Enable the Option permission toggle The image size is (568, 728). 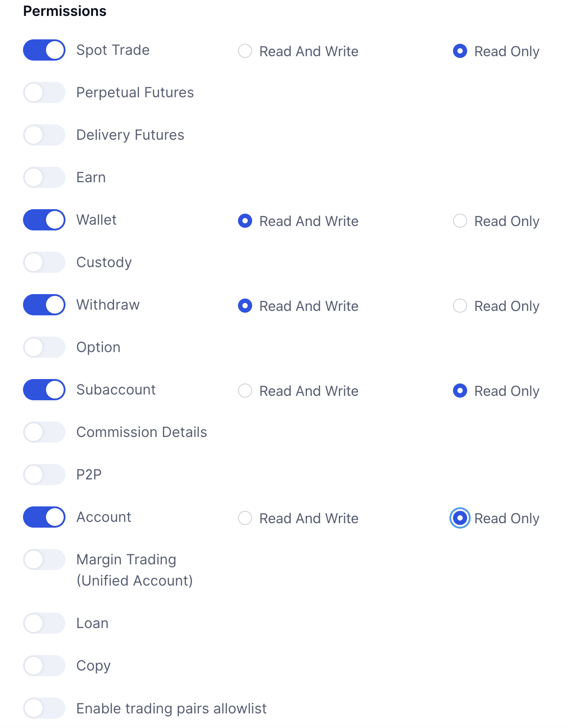(x=44, y=347)
